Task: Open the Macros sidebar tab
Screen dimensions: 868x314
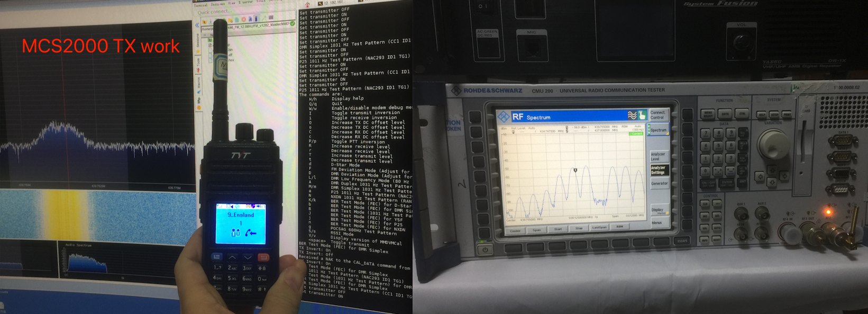Action: [198, 82]
